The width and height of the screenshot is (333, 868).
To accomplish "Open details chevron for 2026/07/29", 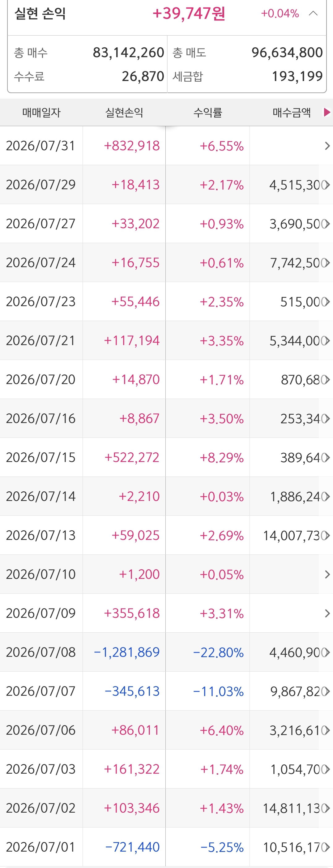I will (x=327, y=185).
